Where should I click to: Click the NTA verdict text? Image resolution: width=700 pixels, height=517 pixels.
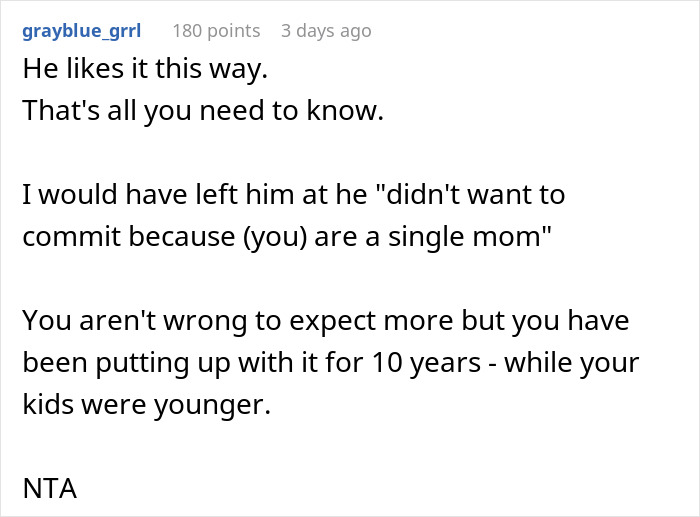[49, 492]
